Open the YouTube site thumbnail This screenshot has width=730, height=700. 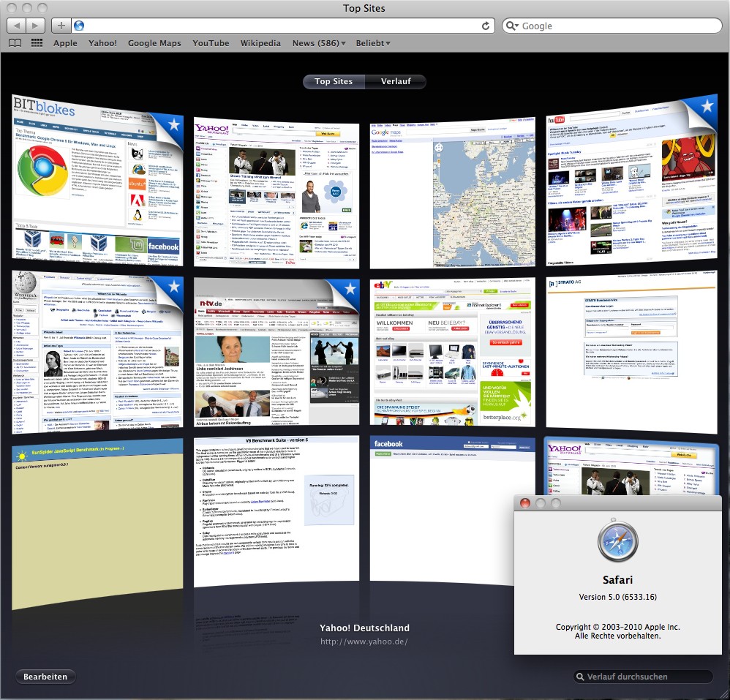point(631,180)
